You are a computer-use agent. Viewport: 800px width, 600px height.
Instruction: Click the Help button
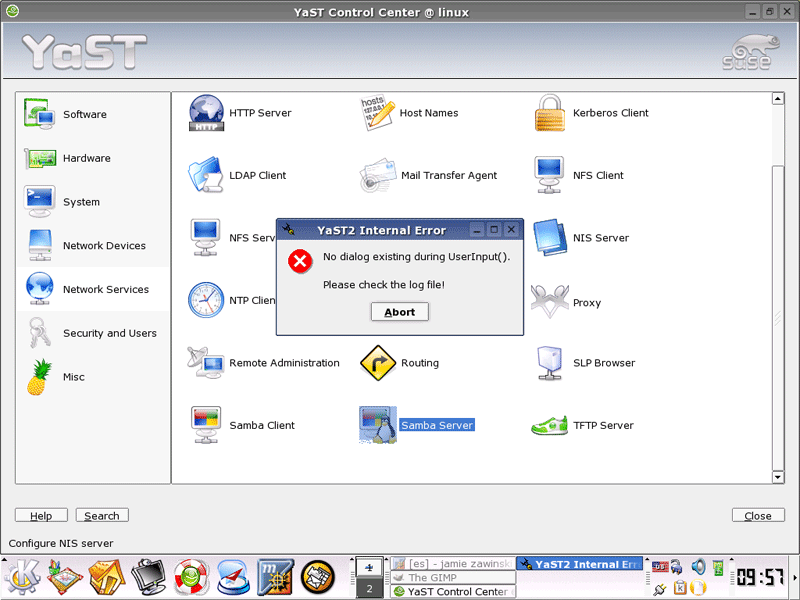[x=41, y=515]
